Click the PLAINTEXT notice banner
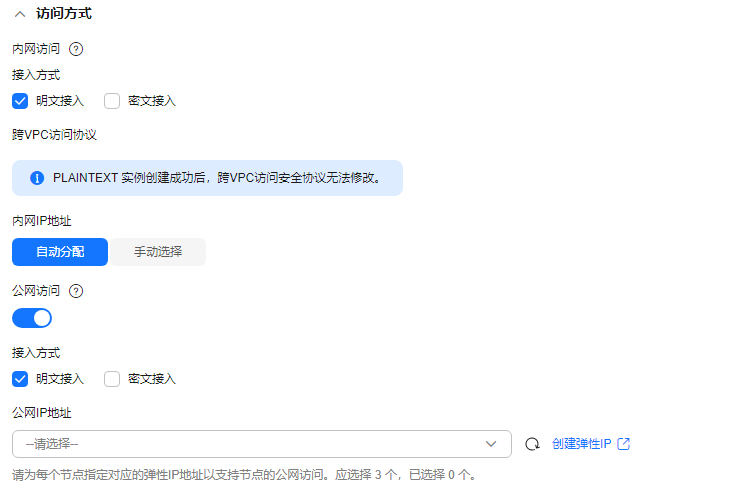 [x=207, y=178]
